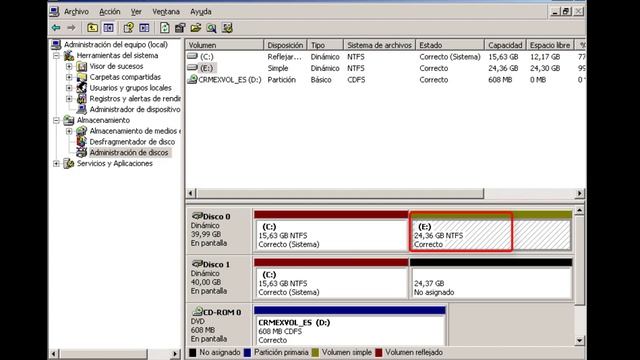Image resolution: width=640 pixels, height=360 pixels.
Task: Select the (E:) 24,36 GB volume on Disco 0
Action: coord(491,231)
